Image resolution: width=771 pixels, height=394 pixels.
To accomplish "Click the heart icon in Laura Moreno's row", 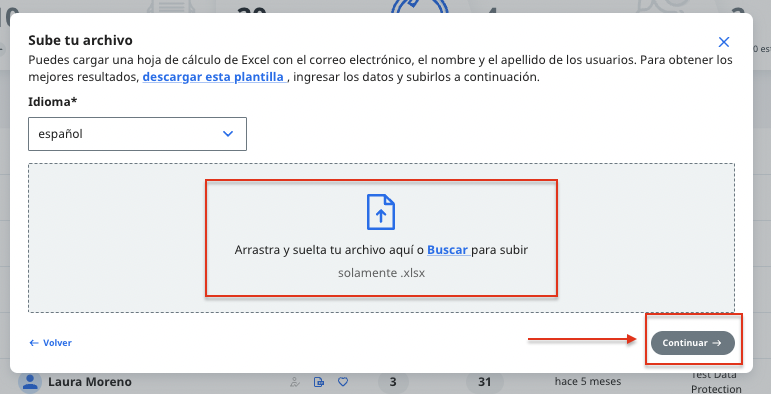I will 343,382.
